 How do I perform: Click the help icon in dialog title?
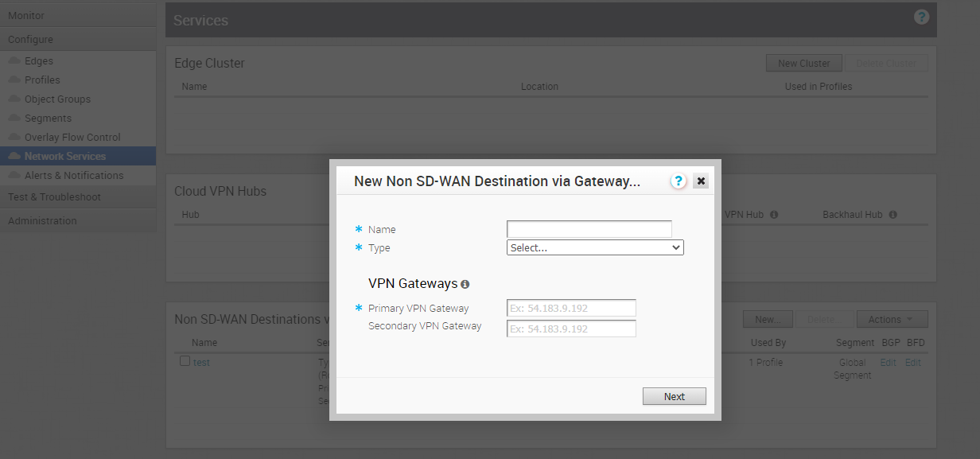click(678, 181)
